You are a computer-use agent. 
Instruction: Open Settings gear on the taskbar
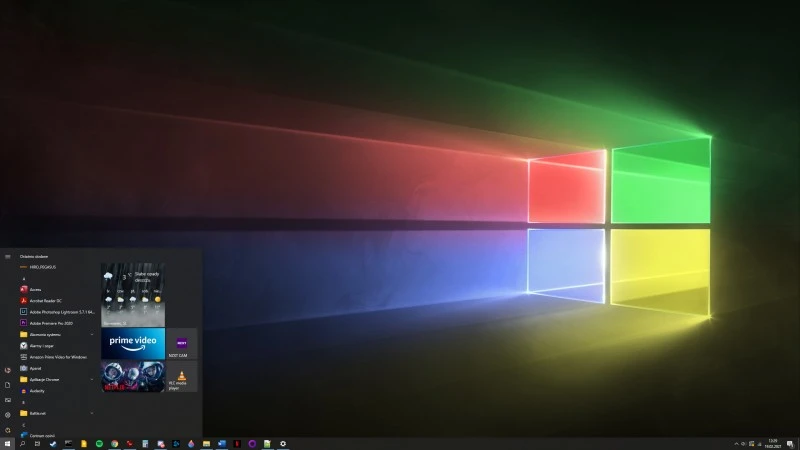pyautogui.click(x=283, y=444)
